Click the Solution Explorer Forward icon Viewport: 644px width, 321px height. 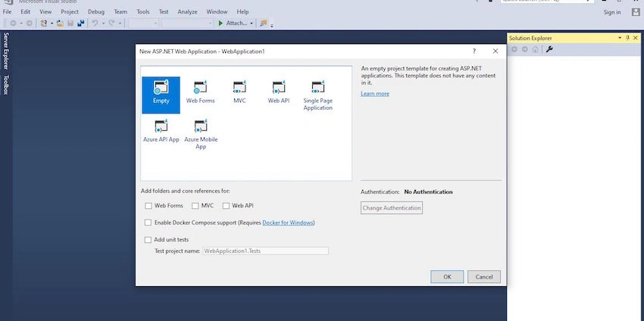pyautogui.click(x=525, y=49)
